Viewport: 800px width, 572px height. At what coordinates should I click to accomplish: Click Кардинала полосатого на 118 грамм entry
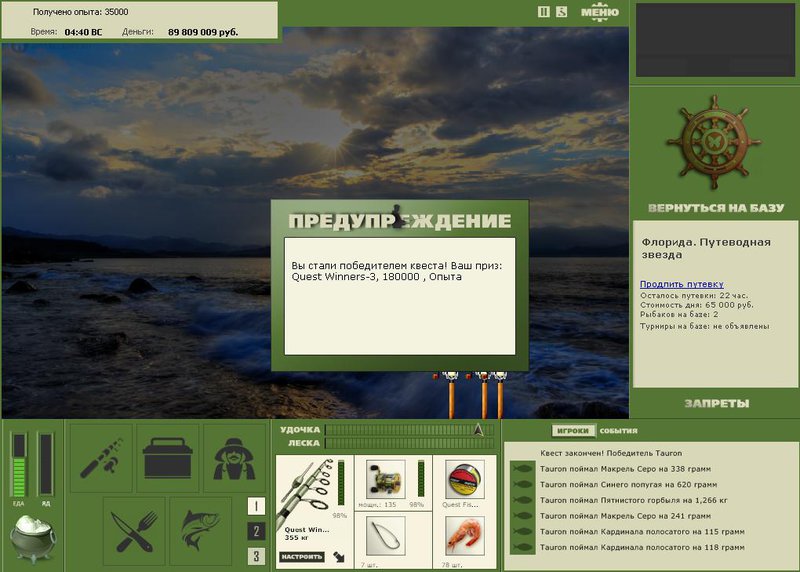coord(642,547)
